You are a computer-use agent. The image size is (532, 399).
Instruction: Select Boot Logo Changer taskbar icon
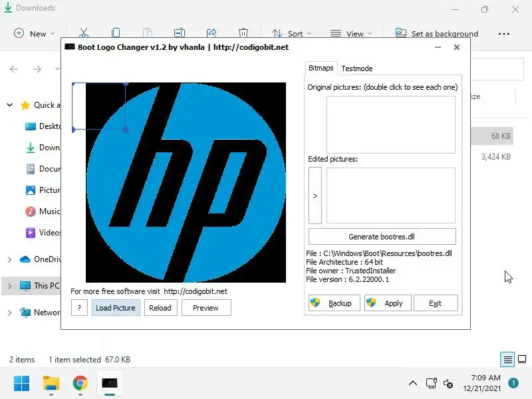tap(110, 384)
